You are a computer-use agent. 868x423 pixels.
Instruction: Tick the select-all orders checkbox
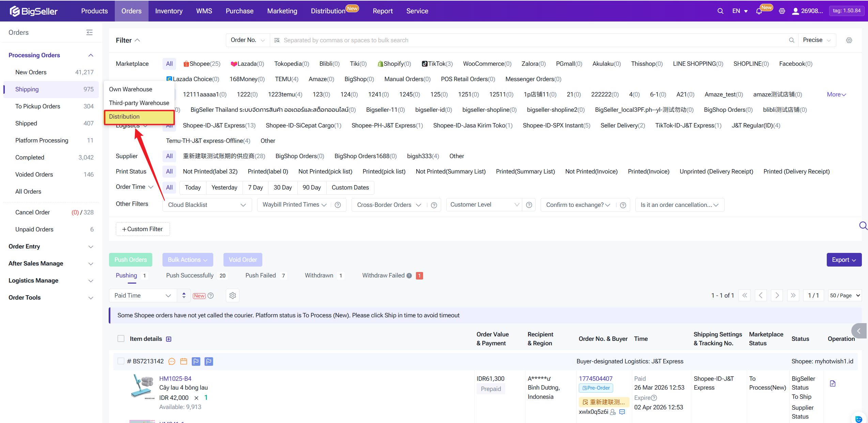[121, 338]
